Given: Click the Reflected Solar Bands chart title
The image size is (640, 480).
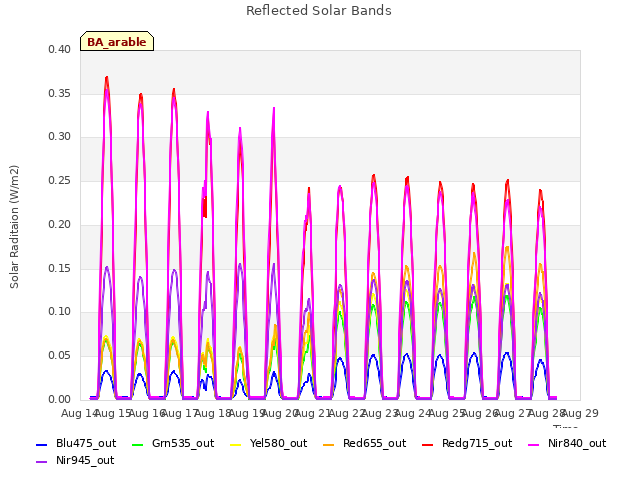Looking at the screenshot, I should pyautogui.click(x=319, y=10).
